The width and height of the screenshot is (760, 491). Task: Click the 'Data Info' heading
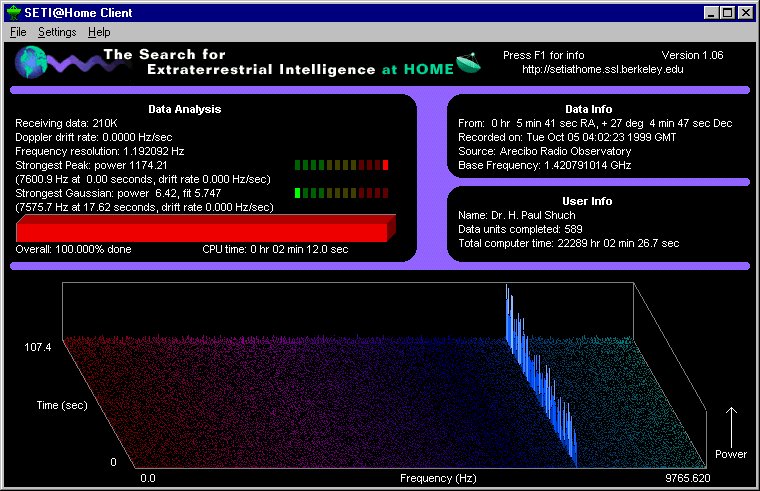coord(588,109)
